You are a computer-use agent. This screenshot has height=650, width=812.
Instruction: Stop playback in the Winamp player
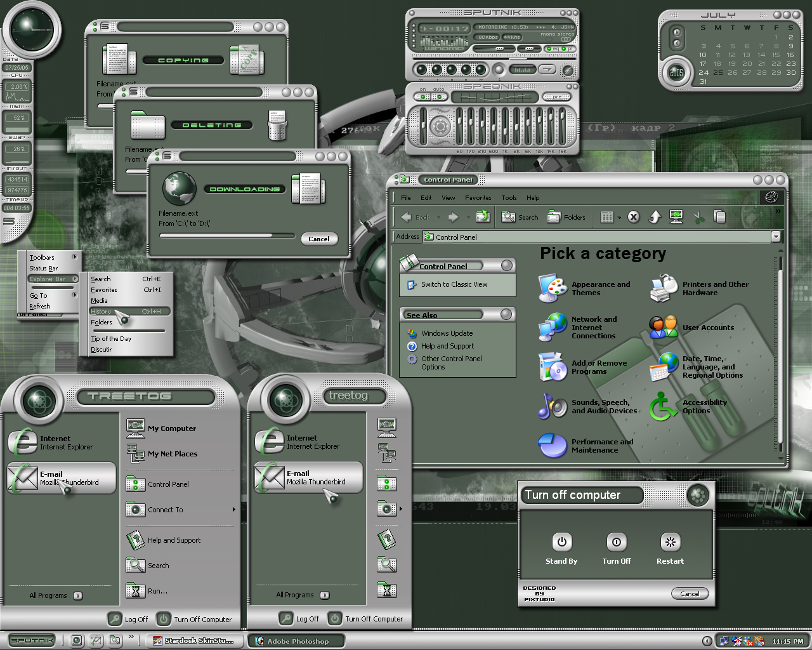point(466,70)
